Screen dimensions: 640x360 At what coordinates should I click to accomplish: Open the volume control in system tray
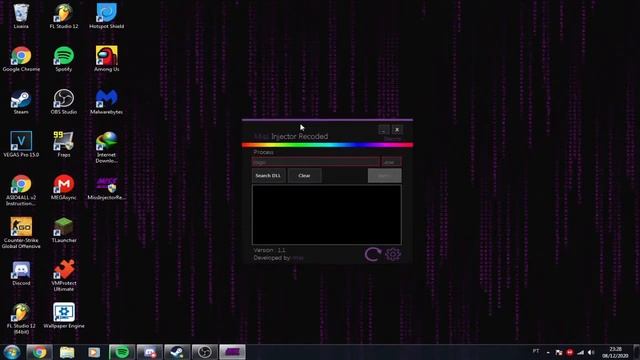coord(591,352)
